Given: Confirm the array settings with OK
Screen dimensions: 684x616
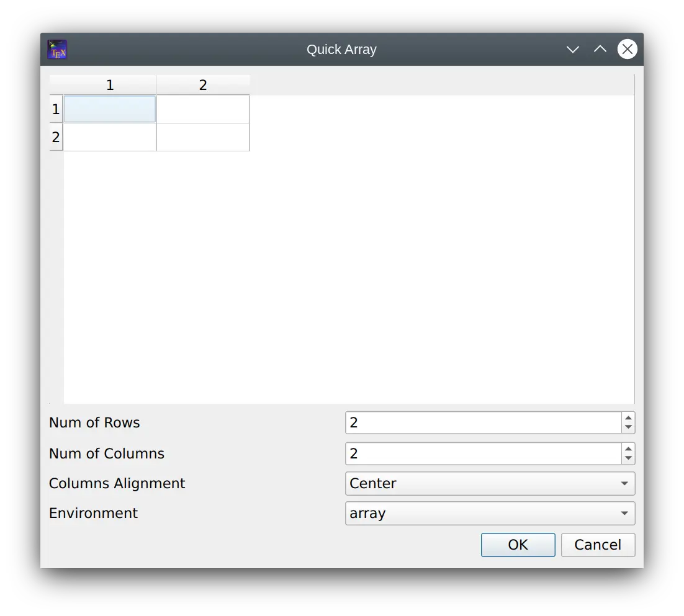Looking at the screenshot, I should pyautogui.click(x=518, y=545).
